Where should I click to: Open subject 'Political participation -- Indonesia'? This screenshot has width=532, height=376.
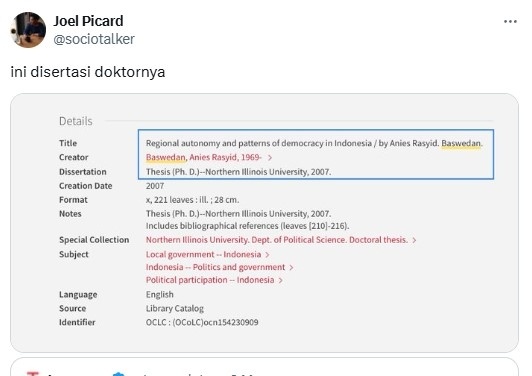[210, 280]
